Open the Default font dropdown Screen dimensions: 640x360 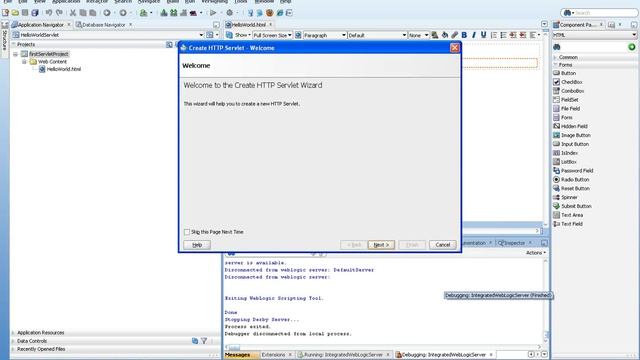coord(377,35)
